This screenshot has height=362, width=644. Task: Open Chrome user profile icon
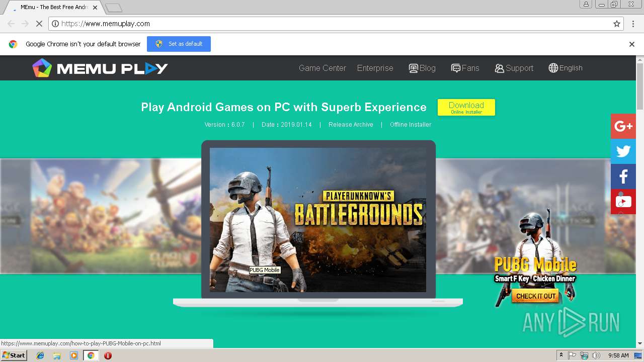pyautogui.click(x=586, y=4)
